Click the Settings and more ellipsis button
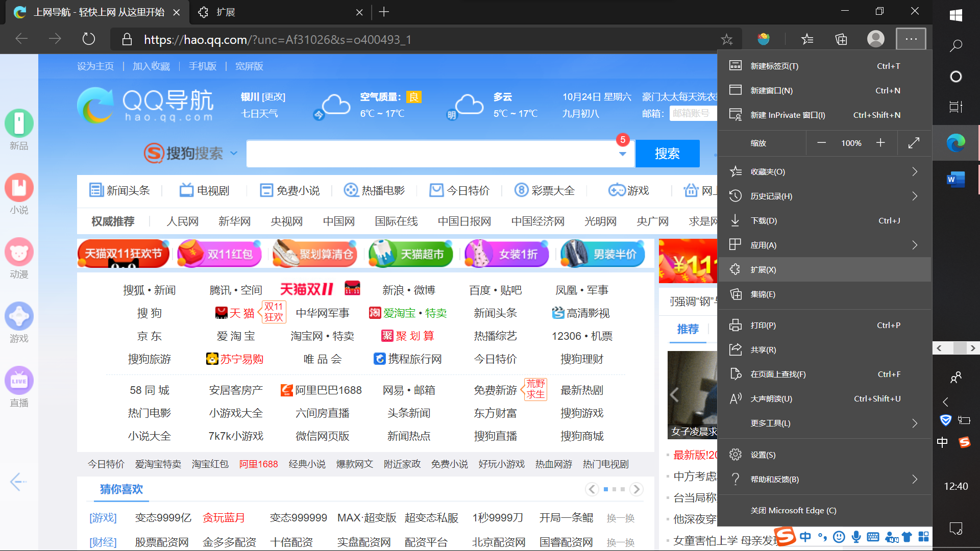Viewport: 980px width, 551px height. pyautogui.click(x=911, y=39)
